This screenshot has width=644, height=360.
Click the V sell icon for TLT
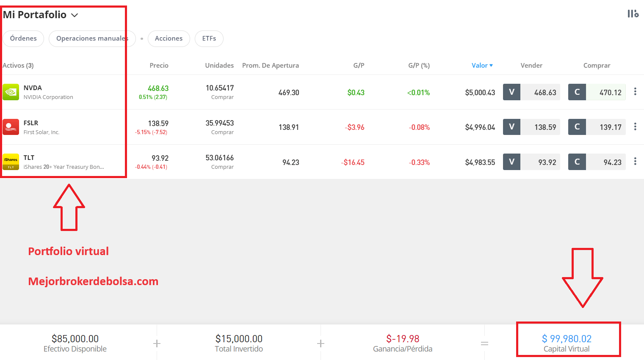click(x=511, y=162)
